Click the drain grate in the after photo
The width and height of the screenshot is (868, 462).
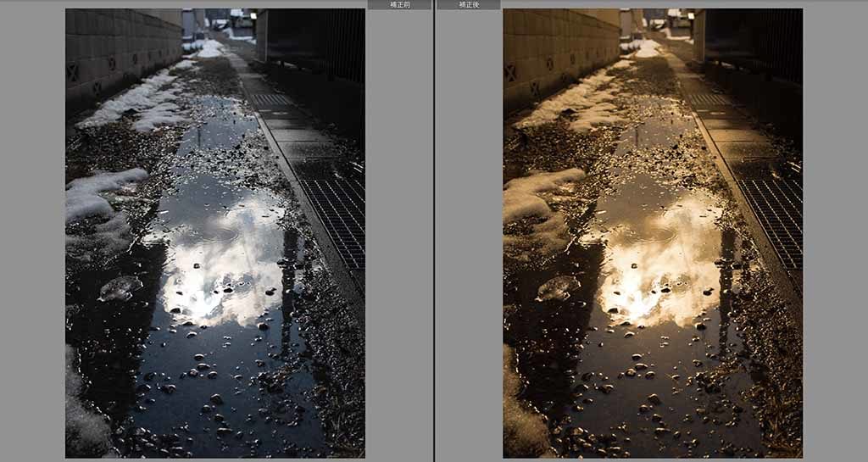click(772, 212)
